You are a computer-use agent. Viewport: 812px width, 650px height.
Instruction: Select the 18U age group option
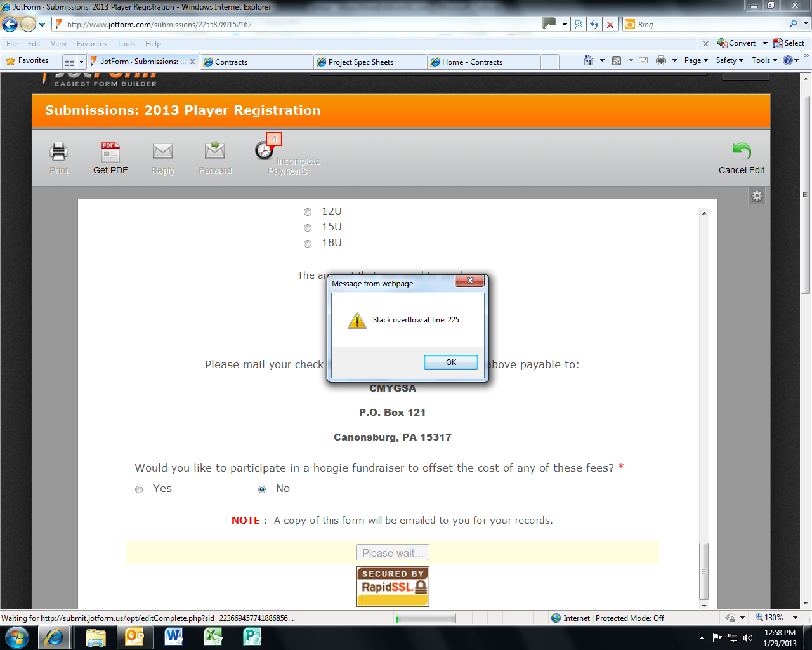[308, 244]
